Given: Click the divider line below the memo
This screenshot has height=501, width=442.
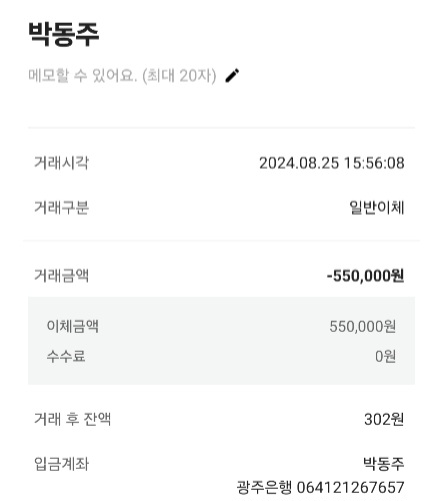Looking at the screenshot, I should (221, 127).
